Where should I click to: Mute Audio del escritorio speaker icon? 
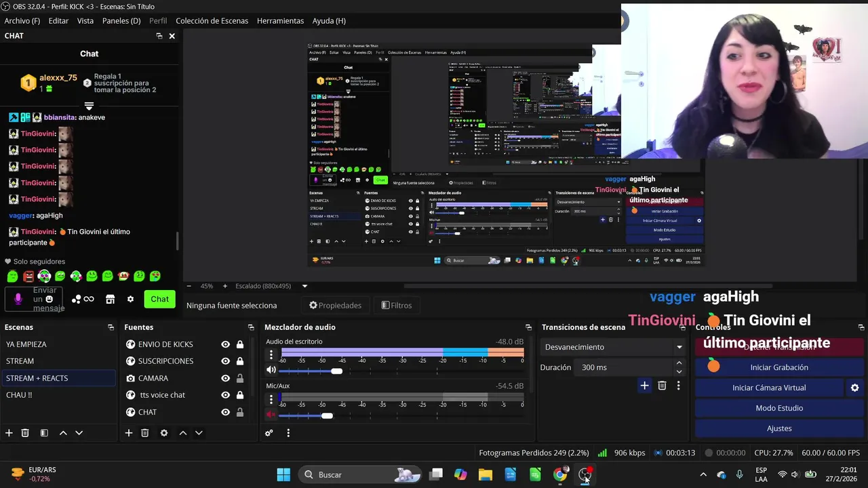point(271,370)
